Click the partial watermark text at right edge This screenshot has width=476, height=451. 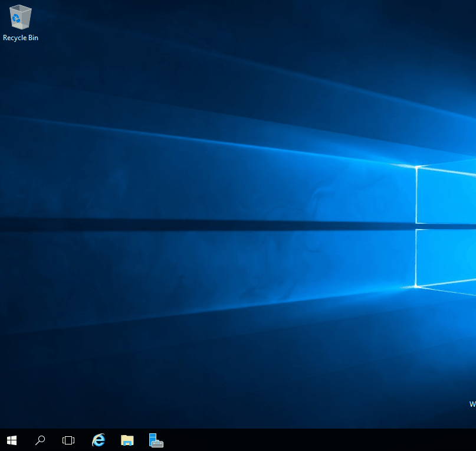472,404
